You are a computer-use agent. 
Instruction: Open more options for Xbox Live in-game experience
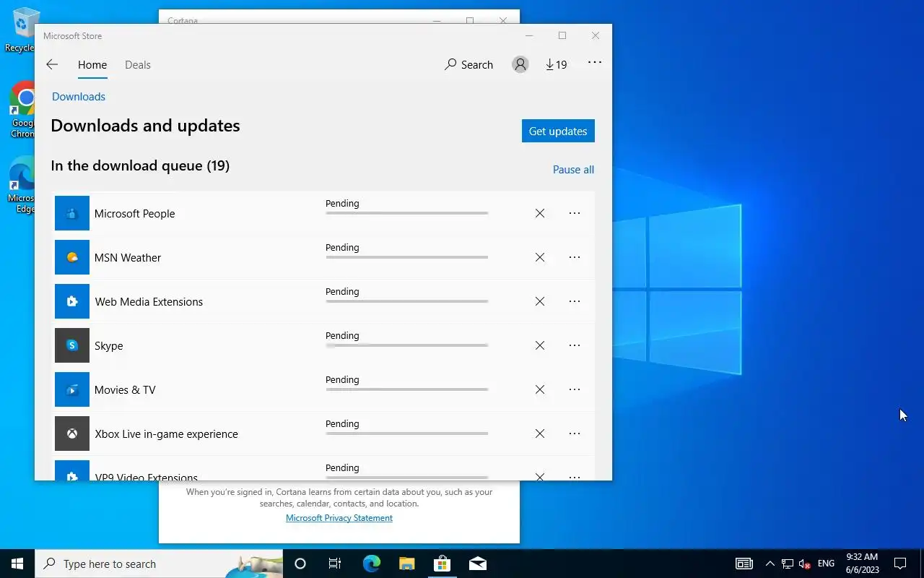pyautogui.click(x=575, y=433)
